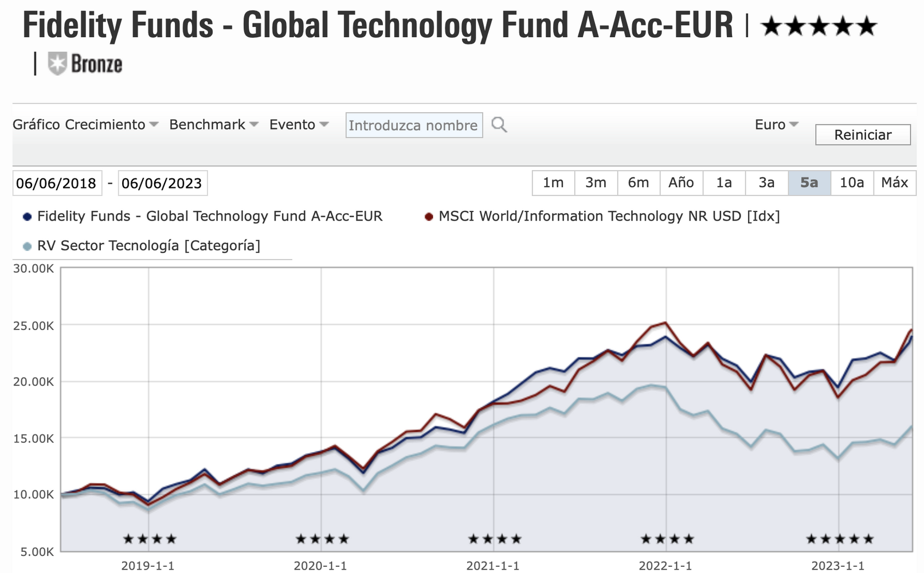The width and height of the screenshot is (924, 573).
Task: Click the Bronze medal rating badge
Action: 85,64
